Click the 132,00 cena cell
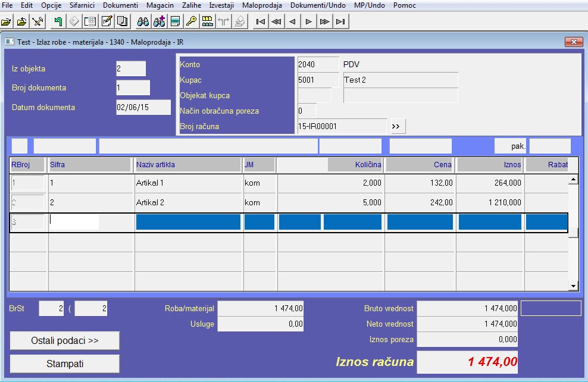Screen dimensions: 588x382 (420, 183)
